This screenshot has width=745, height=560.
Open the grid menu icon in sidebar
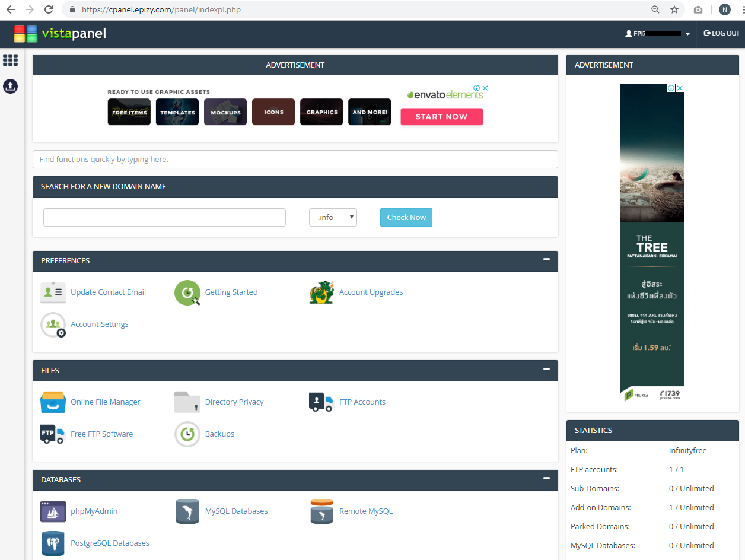[x=11, y=60]
